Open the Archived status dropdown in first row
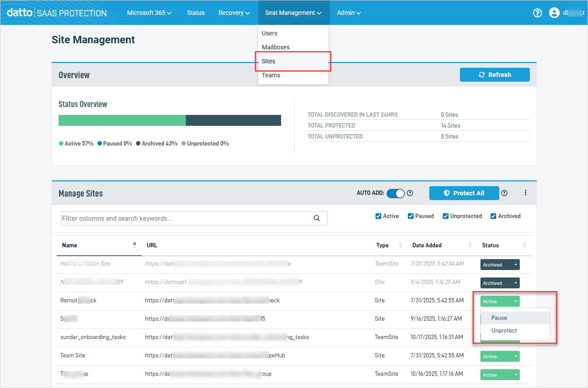Image resolution: width=588 pixels, height=388 pixels. (500, 265)
